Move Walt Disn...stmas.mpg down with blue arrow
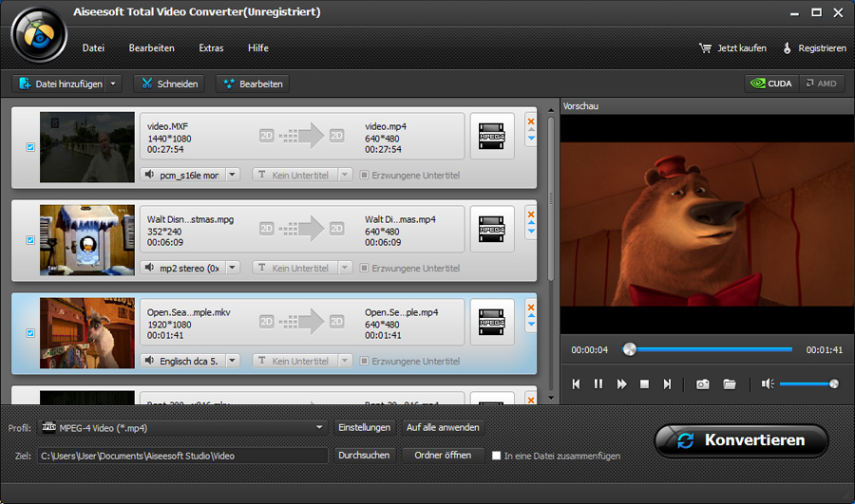The image size is (855, 504). [530, 232]
